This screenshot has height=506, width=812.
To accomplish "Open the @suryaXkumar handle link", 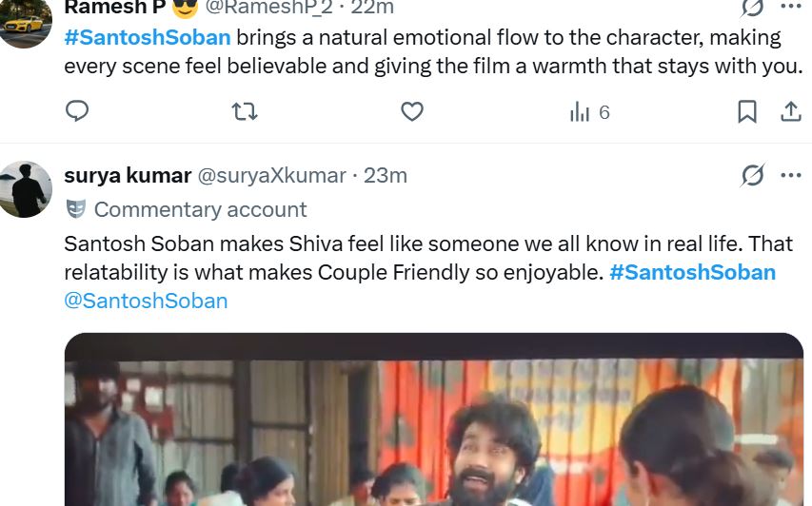I will (271, 175).
